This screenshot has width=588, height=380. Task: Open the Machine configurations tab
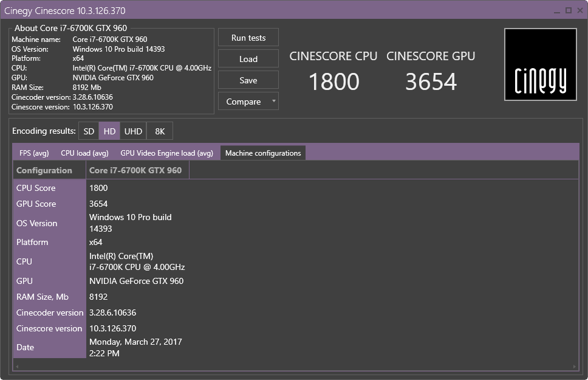tap(263, 153)
